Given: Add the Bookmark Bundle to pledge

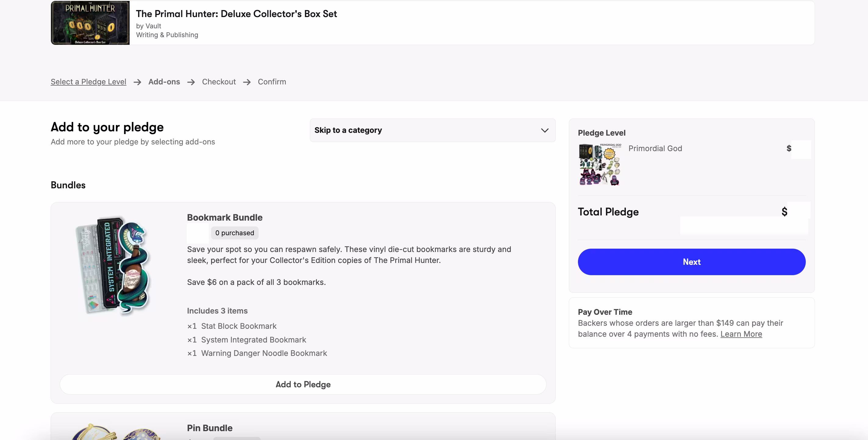Looking at the screenshot, I should point(303,385).
